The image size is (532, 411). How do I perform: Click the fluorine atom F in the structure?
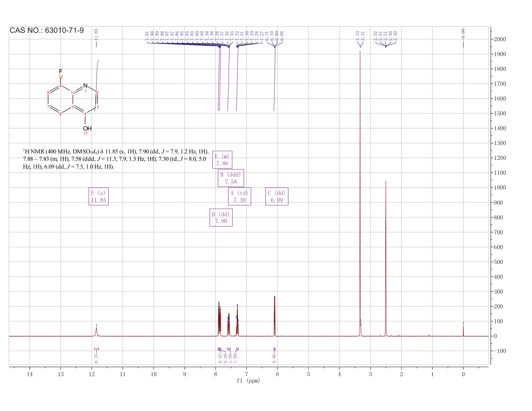click(61, 71)
